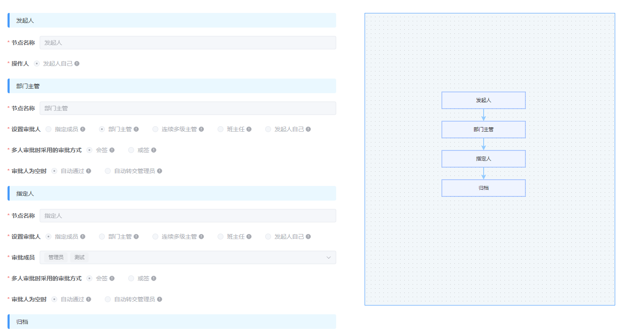Image resolution: width=644 pixels, height=336 pixels.
Task: Enable 自动转交管理员 in the 指定人 section
Action: [x=107, y=299]
